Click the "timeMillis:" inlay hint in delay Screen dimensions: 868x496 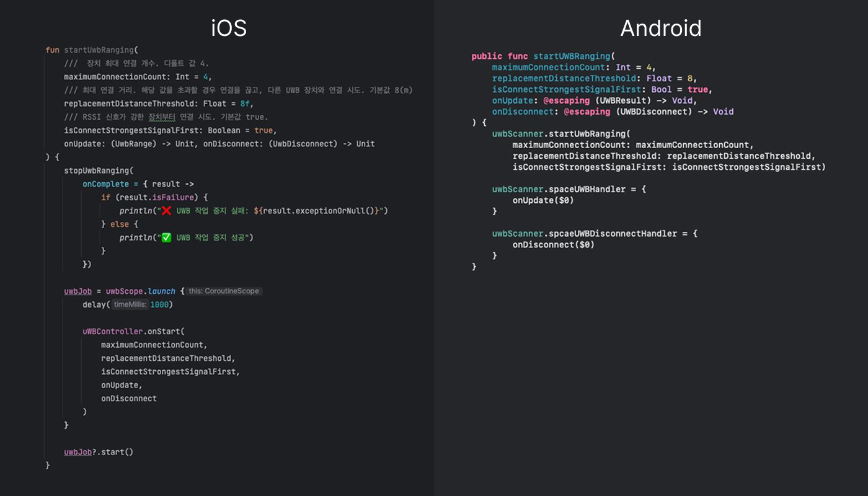[x=130, y=304]
